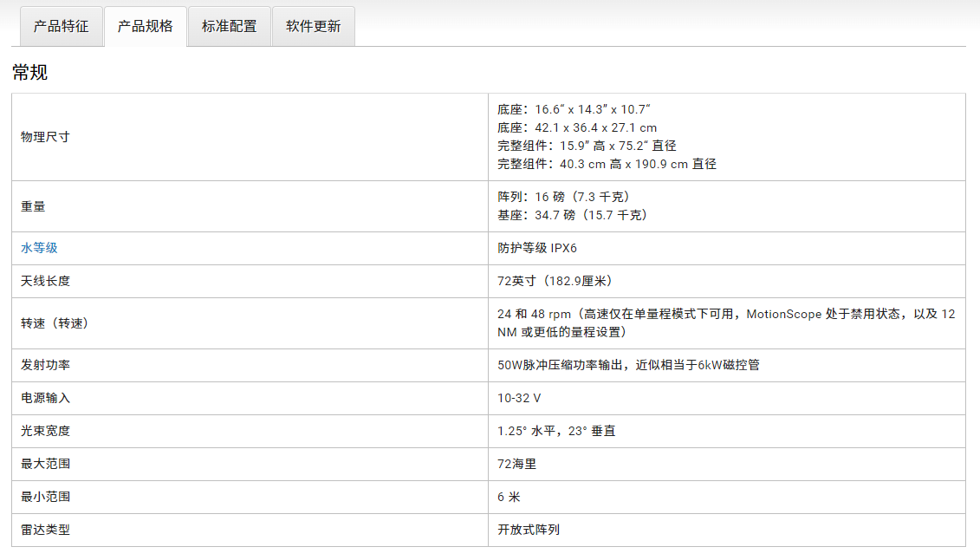Click the 防护等级 IPX6 value
This screenshot has width=980, height=560.
(536, 248)
